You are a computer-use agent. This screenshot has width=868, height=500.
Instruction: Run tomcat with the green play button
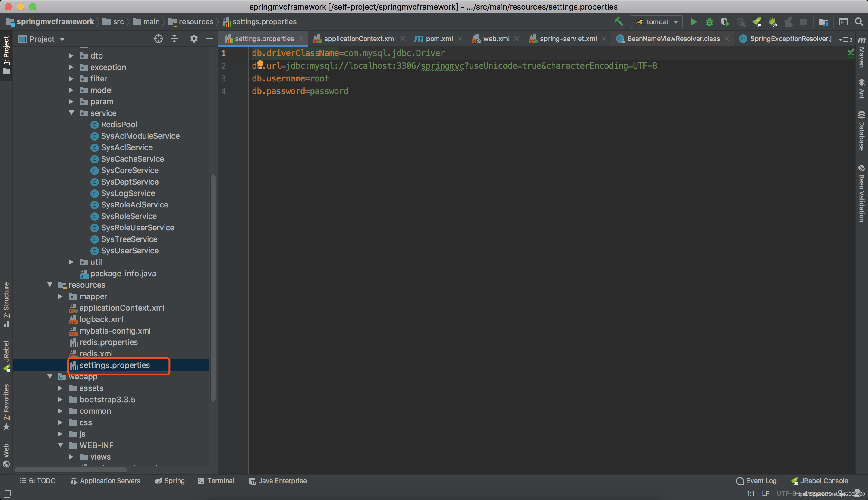pos(693,22)
